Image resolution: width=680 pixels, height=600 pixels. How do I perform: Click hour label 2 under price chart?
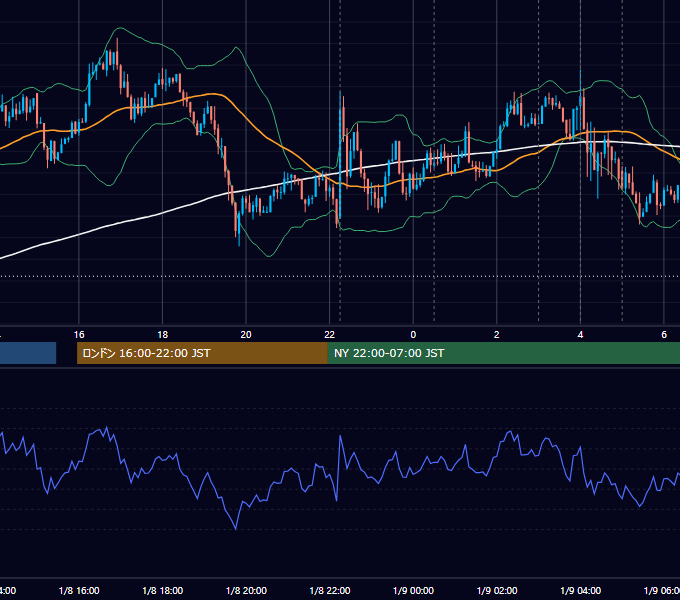(x=497, y=335)
